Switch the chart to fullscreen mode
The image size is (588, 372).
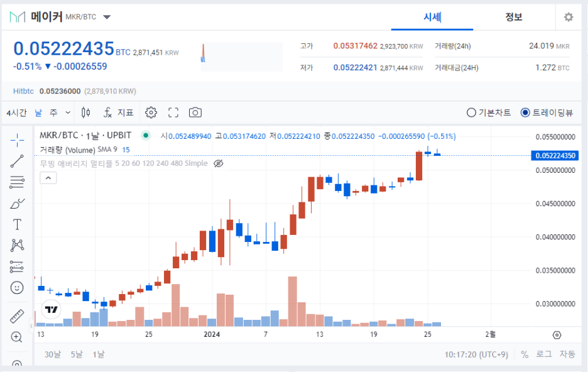173,112
